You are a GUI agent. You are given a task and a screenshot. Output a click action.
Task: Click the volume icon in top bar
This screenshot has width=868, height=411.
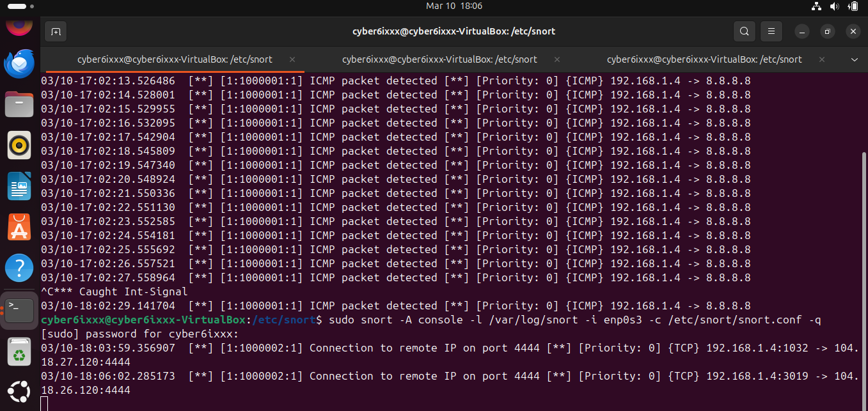(x=834, y=6)
